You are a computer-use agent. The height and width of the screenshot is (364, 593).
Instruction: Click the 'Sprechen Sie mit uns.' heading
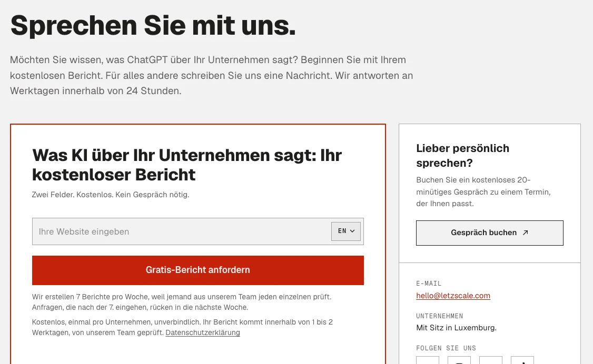[153, 26]
